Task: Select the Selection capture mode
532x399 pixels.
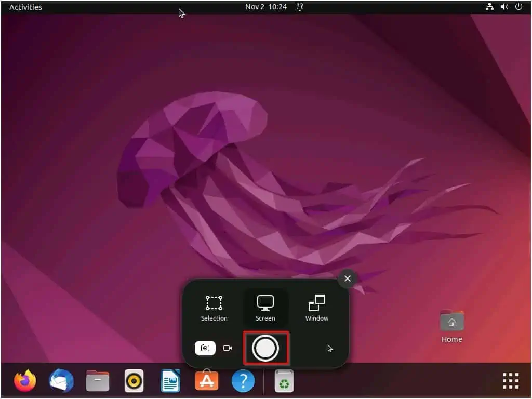Action: 214,307
